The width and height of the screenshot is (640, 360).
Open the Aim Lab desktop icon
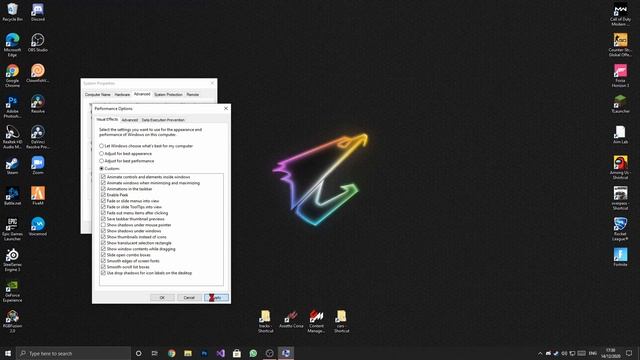620,134
